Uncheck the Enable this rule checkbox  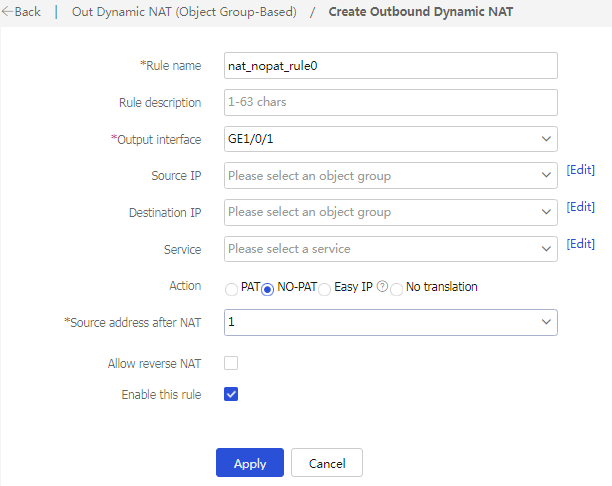coord(231,394)
